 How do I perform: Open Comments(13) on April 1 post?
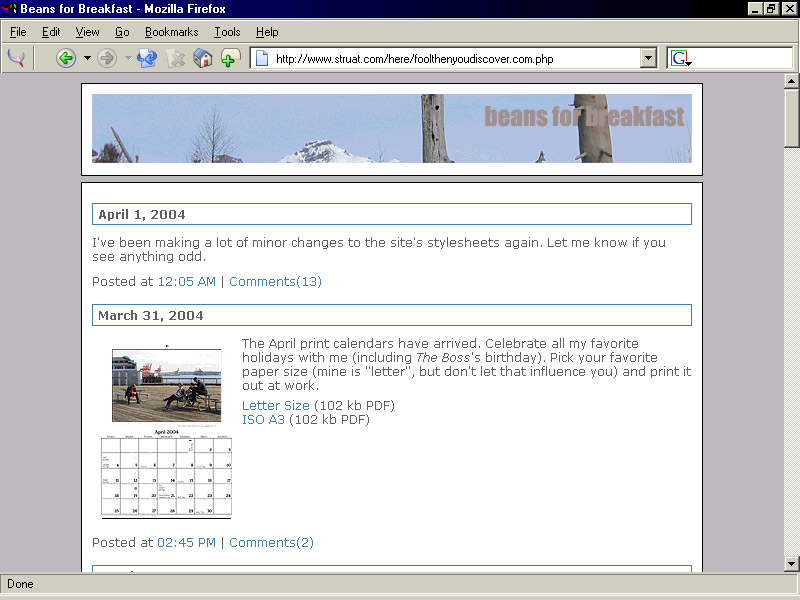pyautogui.click(x=275, y=281)
